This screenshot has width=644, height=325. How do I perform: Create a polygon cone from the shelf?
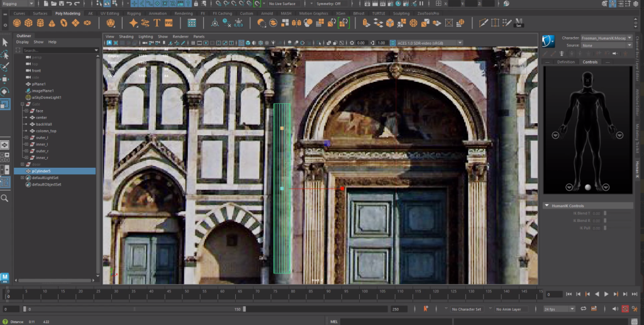(x=52, y=23)
